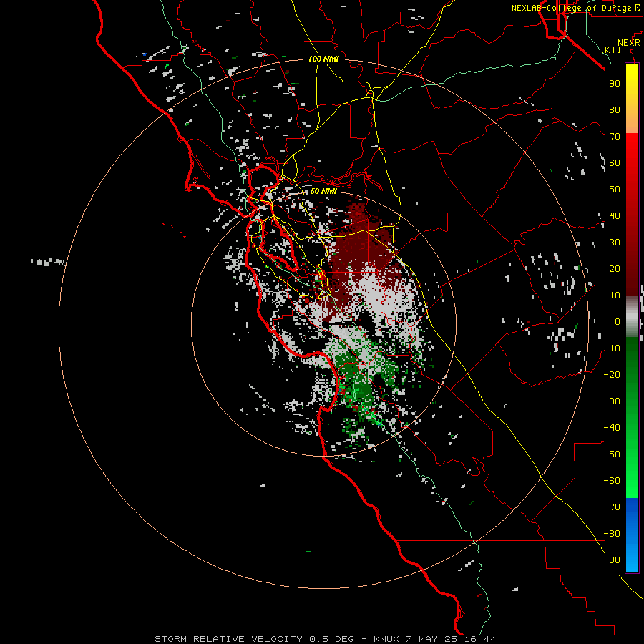
Task: Click the "50" value on the velocity scale
Action: 615,190
